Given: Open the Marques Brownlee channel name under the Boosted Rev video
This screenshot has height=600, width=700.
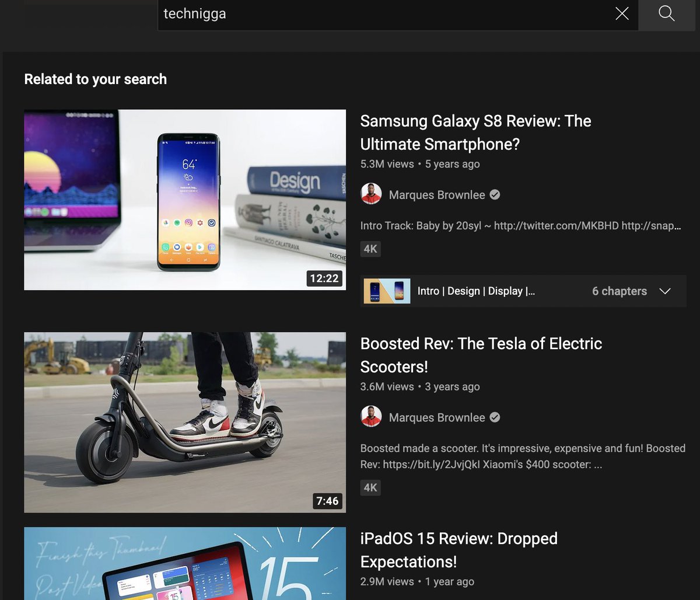Looking at the screenshot, I should click(437, 417).
